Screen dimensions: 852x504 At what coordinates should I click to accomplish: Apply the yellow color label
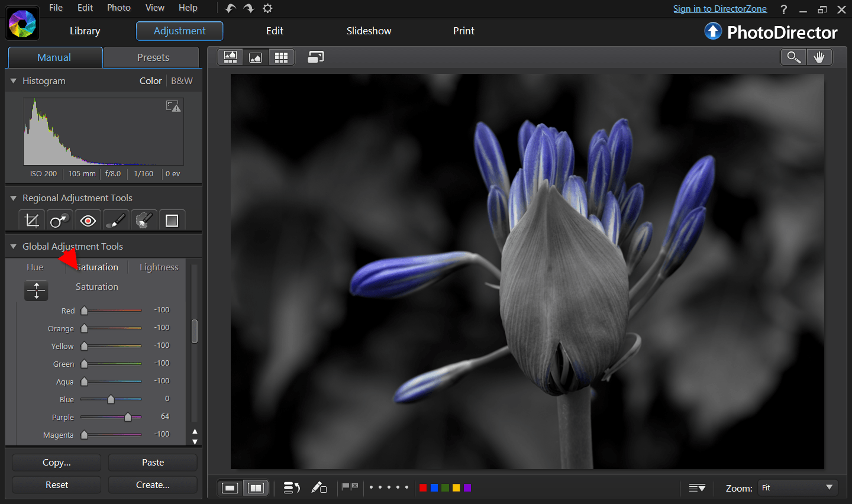(456, 487)
